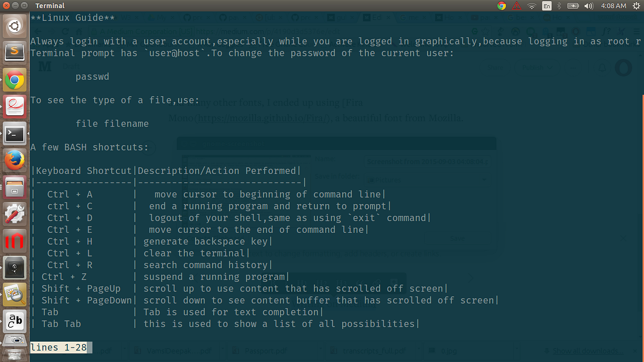This screenshot has height=362, width=644.
Task: Expand the sound volume indicator menu
Action: click(x=589, y=6)
